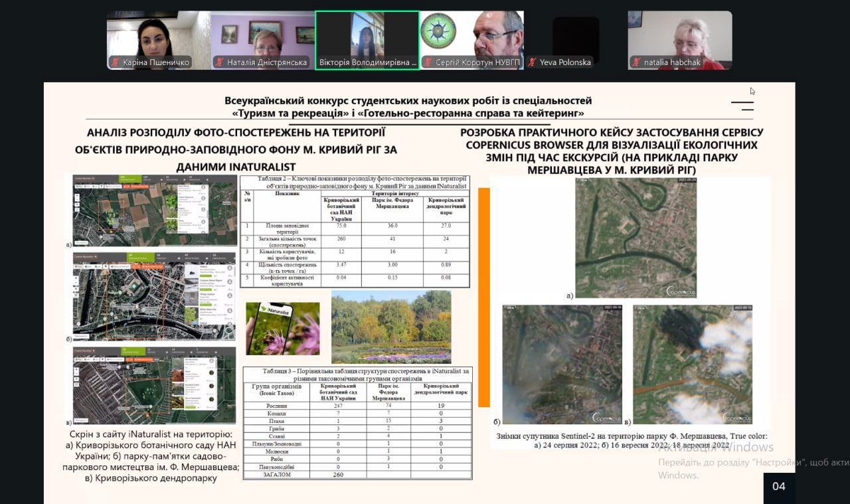This screenshot has width=850, height=504.
Task: Click the orange vertical bar on slide
Action: 483,297
